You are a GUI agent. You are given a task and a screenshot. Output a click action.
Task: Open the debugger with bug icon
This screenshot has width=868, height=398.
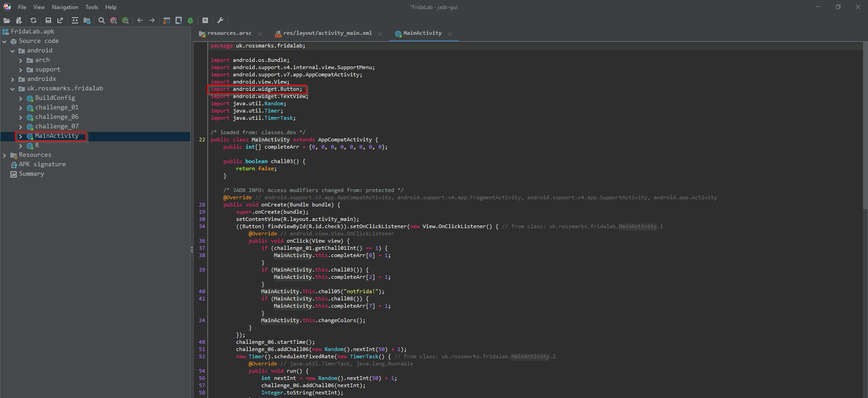(190, 20)
